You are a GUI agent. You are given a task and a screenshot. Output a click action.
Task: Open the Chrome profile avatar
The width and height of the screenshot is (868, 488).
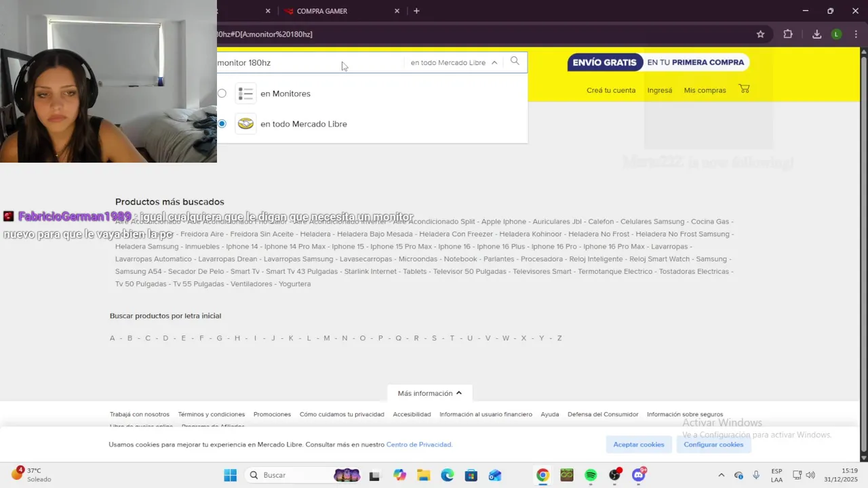click(837, 34)
